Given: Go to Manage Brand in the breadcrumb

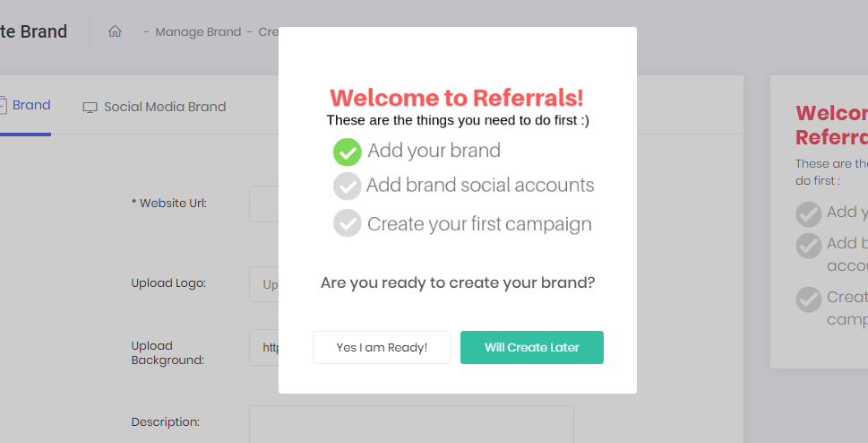Looking at the screenshot, I should (198, 31).
